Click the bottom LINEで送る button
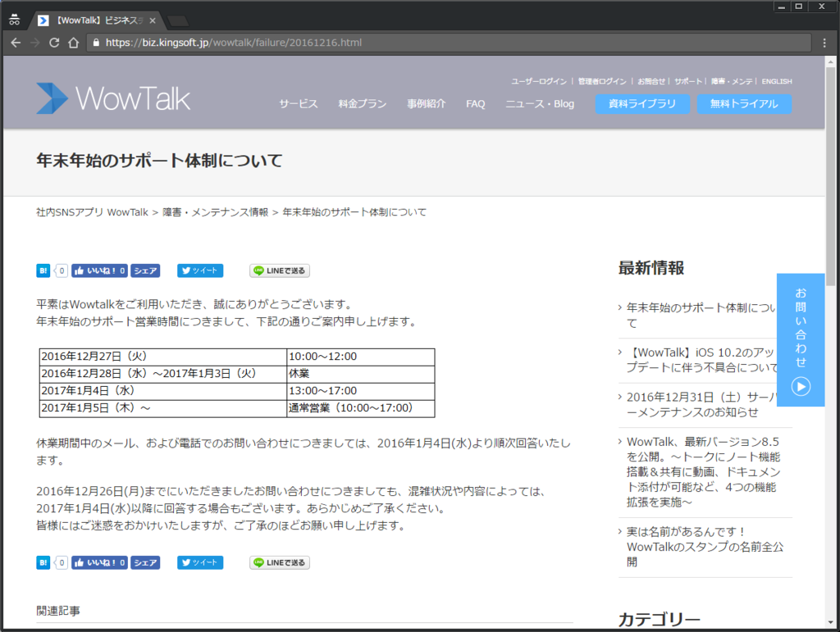840x632 pixels. [279, 562]
